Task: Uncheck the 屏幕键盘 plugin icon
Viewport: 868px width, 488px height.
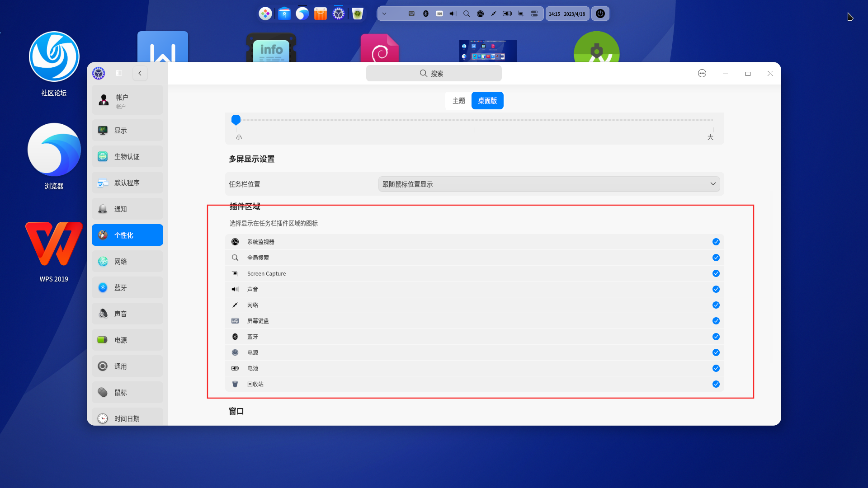Action: (x=716, y=321)
